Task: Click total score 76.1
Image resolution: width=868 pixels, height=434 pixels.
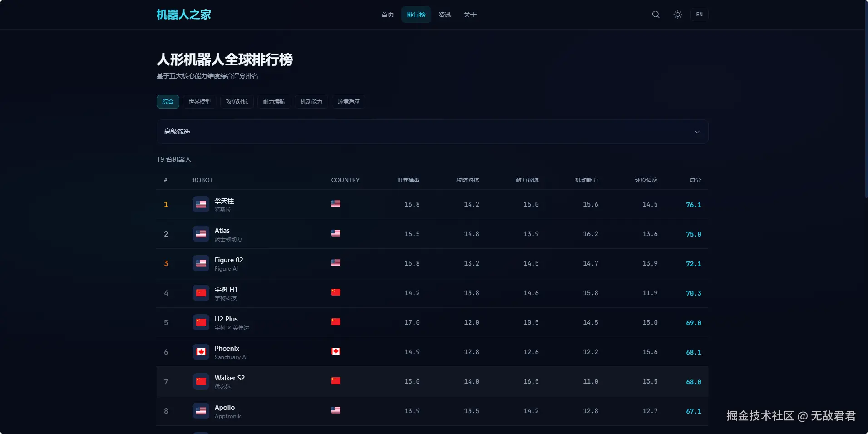Action: click(x=694, y=205)
